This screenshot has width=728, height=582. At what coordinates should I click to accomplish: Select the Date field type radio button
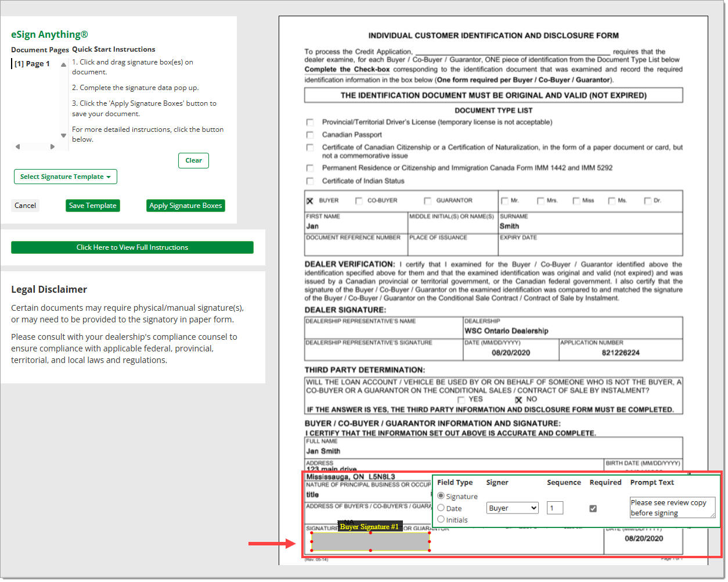441,508
